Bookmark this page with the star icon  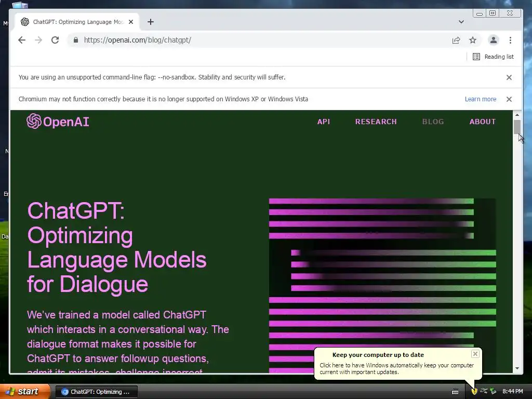click(473, 40)
